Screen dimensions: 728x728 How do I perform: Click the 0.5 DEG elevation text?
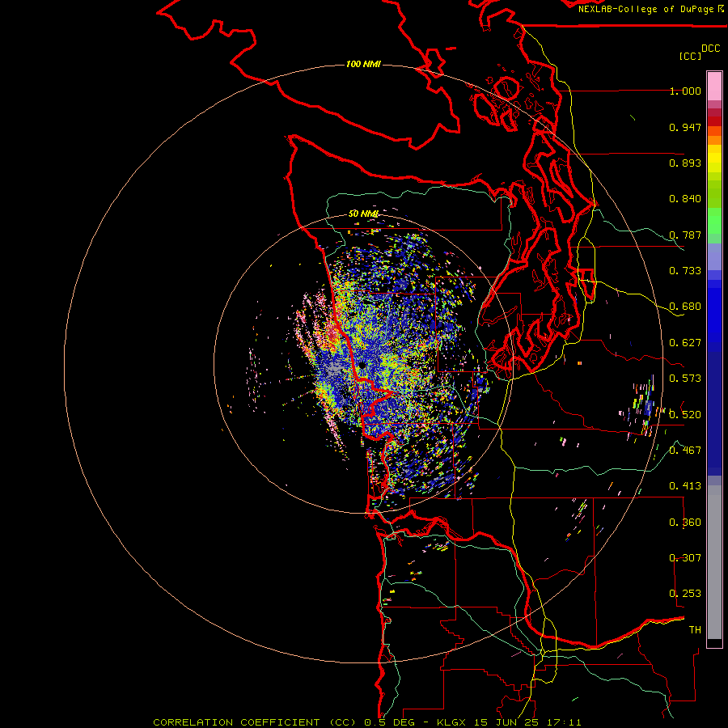[x=389, y=722]
